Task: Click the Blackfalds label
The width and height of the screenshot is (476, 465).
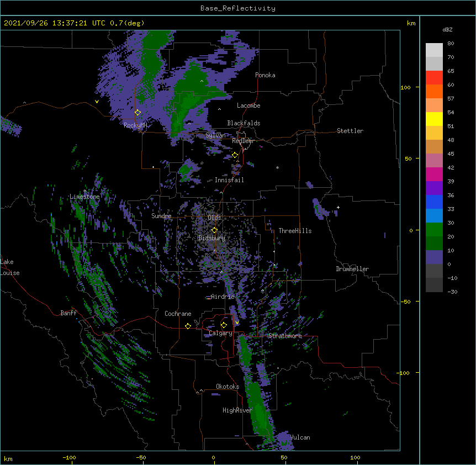Action: (244, 123)
